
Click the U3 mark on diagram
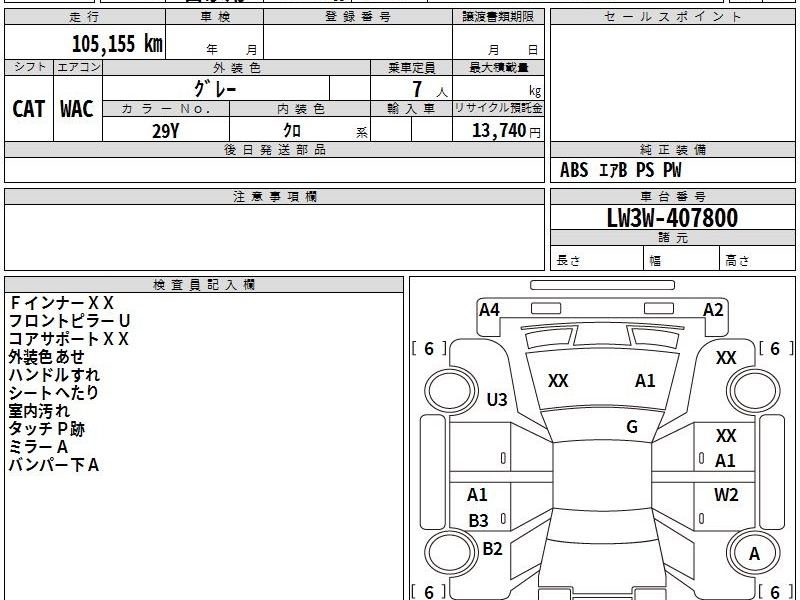click(x=497, y=399)
